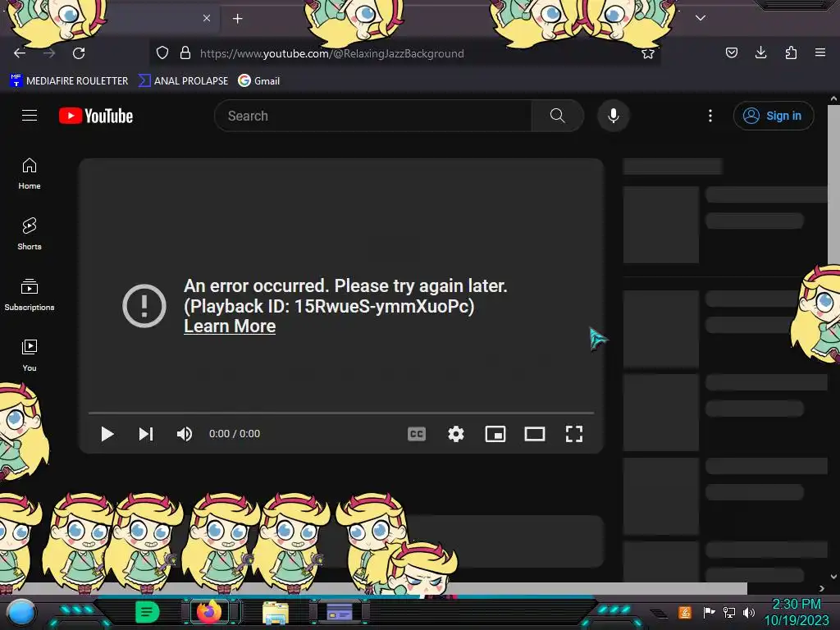Go to Home in the sidebar
Screen dimensions: 840x630
tap(30, 174)
